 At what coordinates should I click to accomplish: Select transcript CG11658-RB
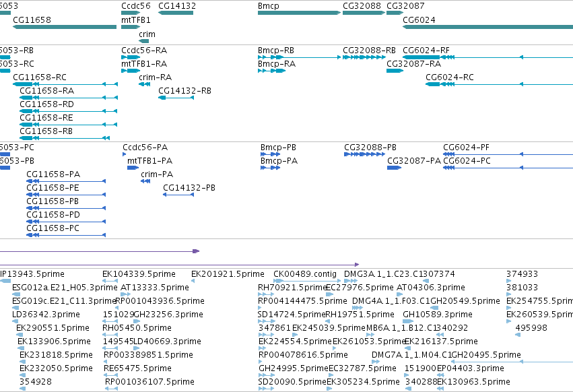click(65, 138)
